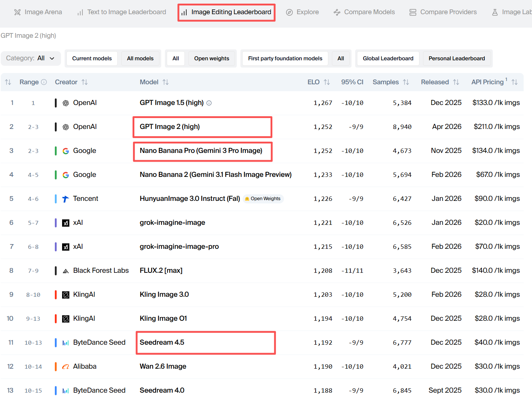Click the sort arrows next to Samples

[x=406, y=82]
